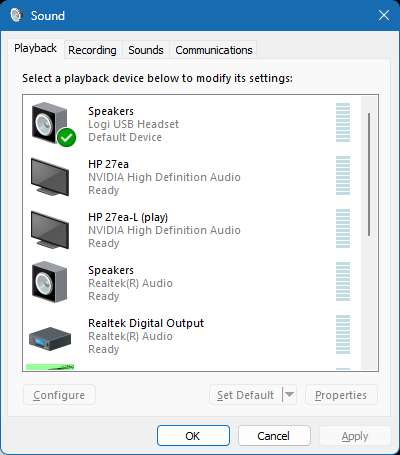Click the Sound window title icon
This screenshot has height=455, width=400.
click(16, 15)
